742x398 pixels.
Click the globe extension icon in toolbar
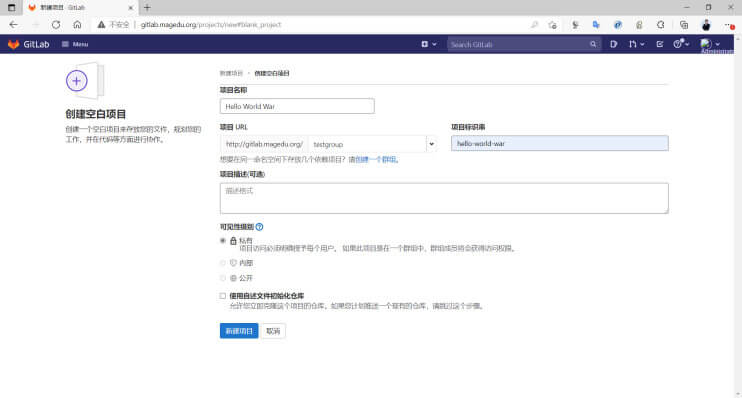[618, 25]
